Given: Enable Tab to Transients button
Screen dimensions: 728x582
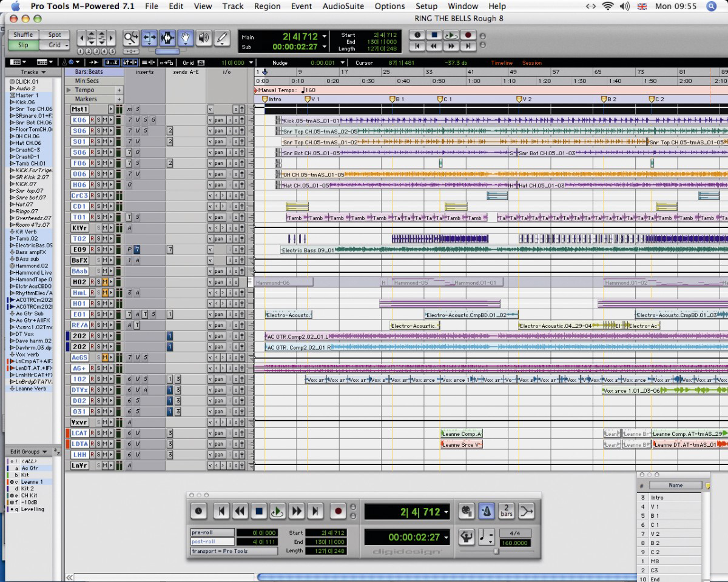Looking at the screenshot, I should [x=94, y=62].
